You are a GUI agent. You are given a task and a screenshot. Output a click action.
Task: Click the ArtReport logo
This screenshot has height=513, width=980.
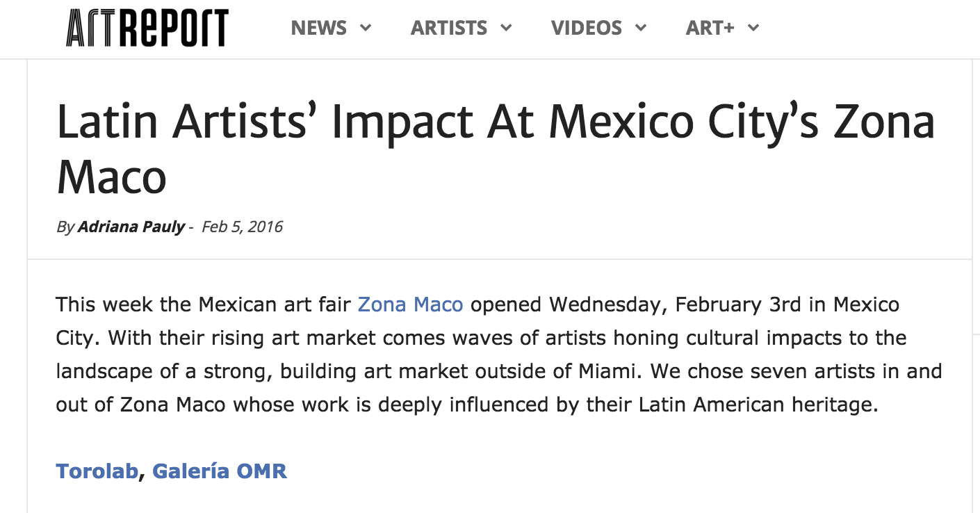(147, 28)
